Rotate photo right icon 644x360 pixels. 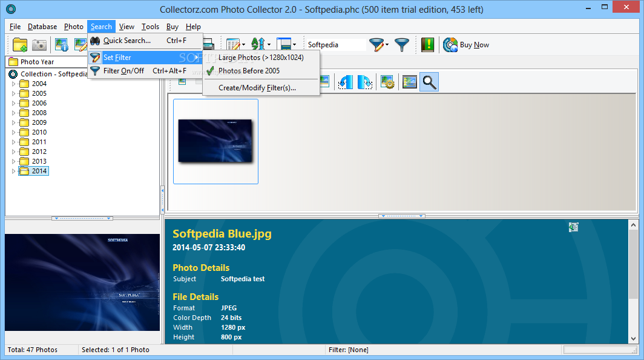(365, 82)
